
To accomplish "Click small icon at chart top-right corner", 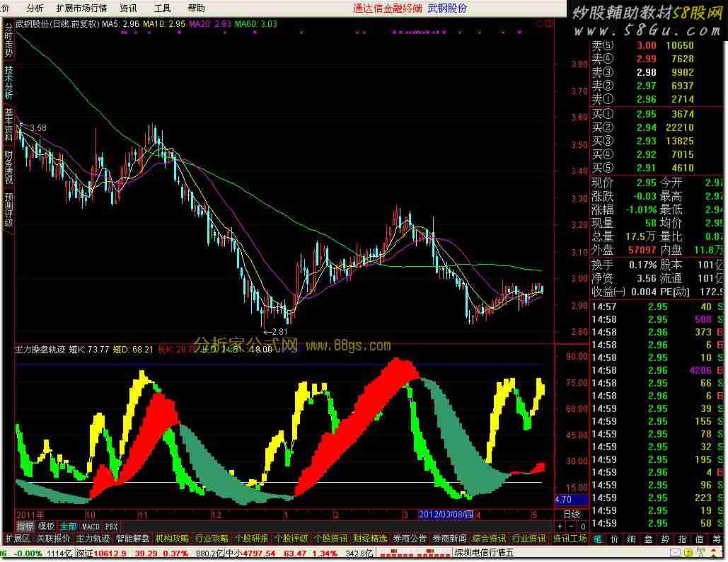I will pos(548,23).
